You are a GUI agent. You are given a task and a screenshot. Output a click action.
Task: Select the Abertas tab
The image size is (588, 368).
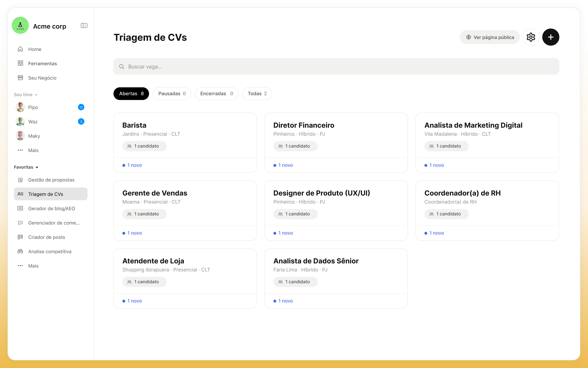131,94
